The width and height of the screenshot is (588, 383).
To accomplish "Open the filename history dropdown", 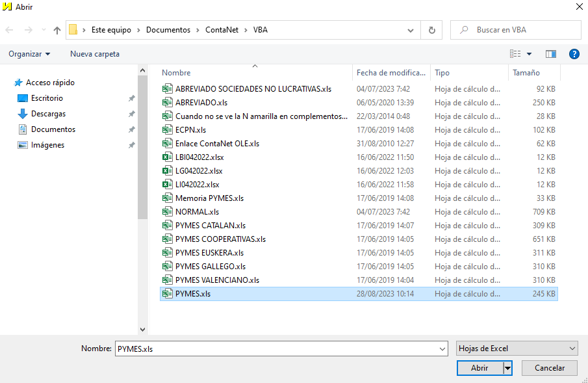I will 442,349.
